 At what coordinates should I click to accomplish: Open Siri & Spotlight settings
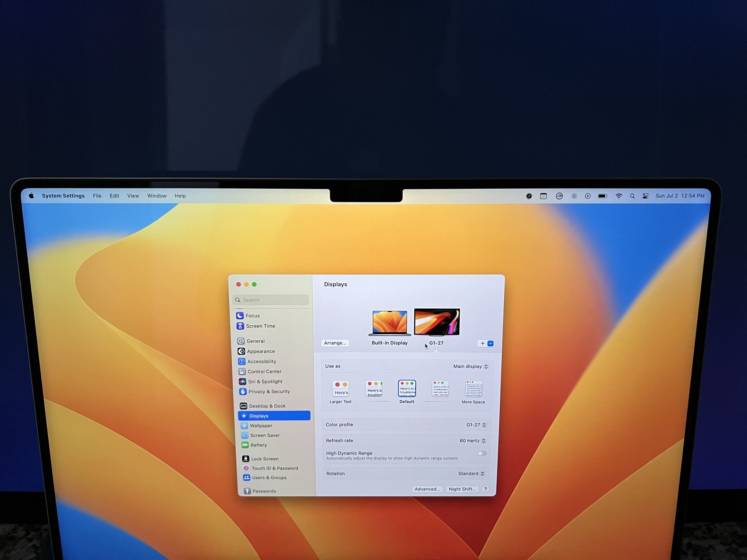point(265,382)
